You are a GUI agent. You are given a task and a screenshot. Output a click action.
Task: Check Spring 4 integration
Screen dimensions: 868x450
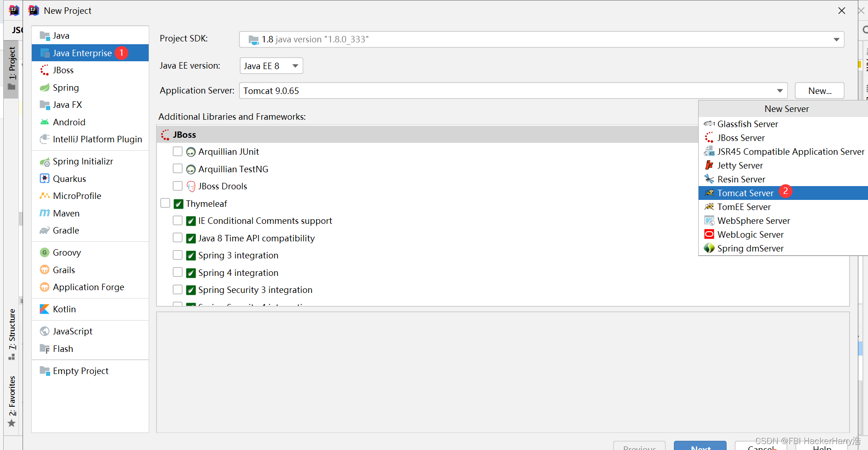tap(178, 272)
